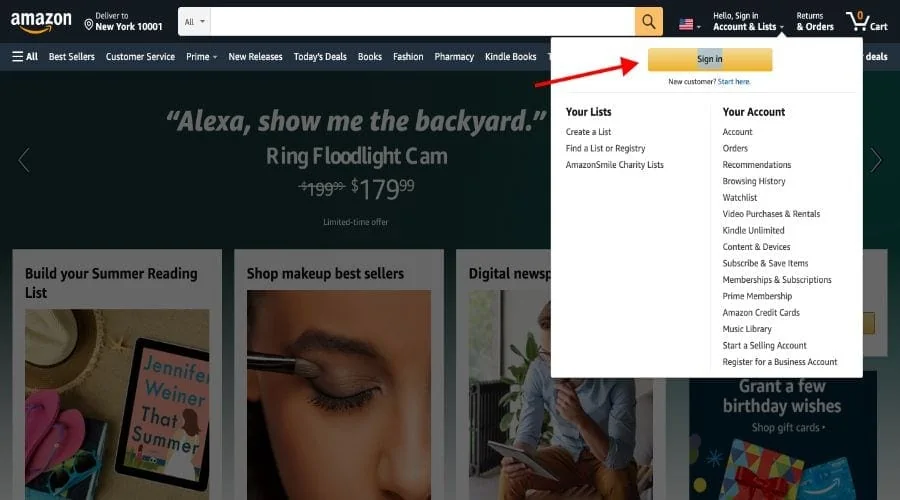Open Kindle Unlimited link
Image resolution: width=900 pixels, height=500 pixels.
[x=753, y=230]
